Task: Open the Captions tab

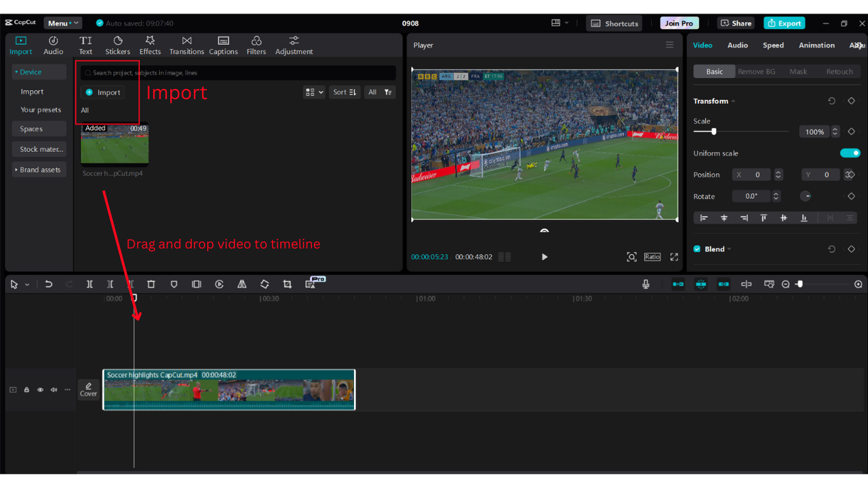Action: pos(223,45)
